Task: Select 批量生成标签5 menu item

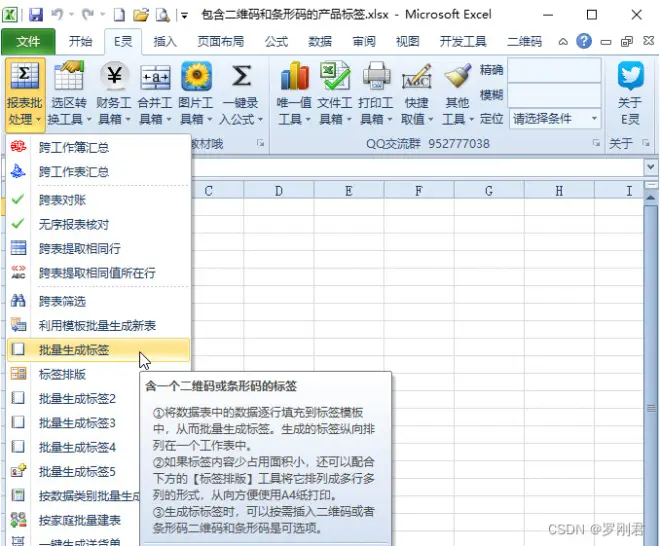Action: [x=73, y=471]
